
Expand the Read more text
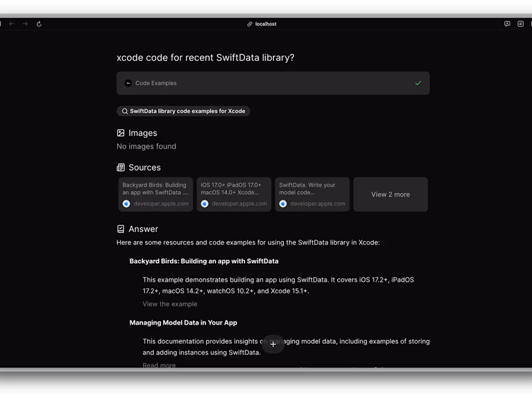[159, 365]
